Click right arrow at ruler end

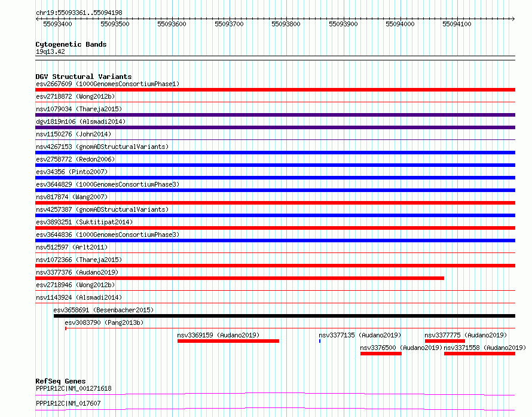pyautogui.click(x=513, y=19)
